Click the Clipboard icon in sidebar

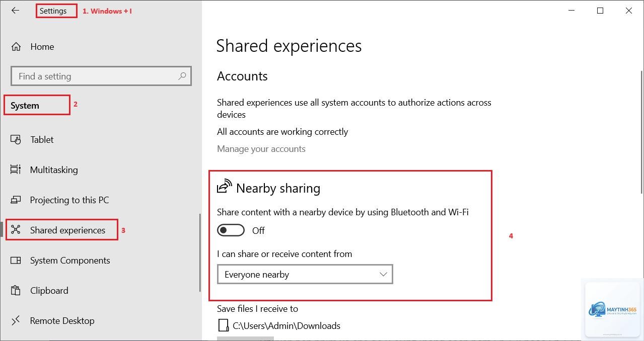click(x=16, y=291)
